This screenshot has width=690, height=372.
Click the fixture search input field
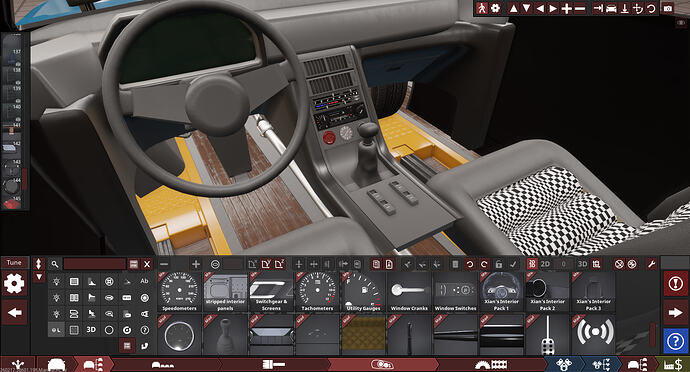(95, 264)
